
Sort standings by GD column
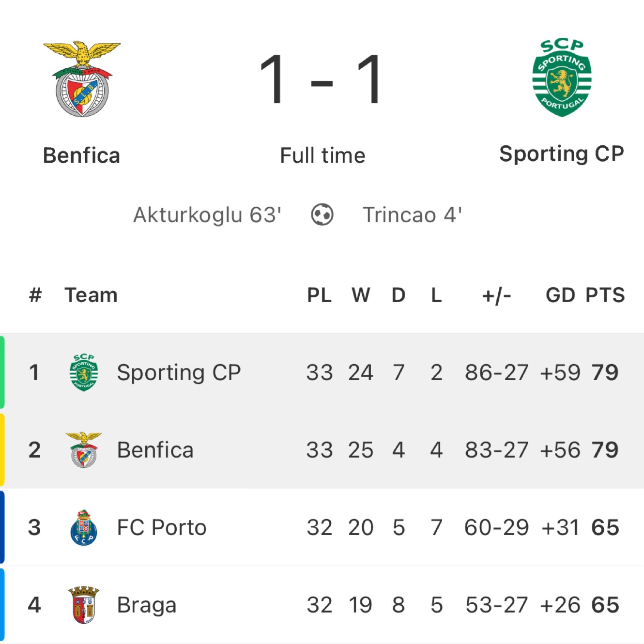[560, 295]
